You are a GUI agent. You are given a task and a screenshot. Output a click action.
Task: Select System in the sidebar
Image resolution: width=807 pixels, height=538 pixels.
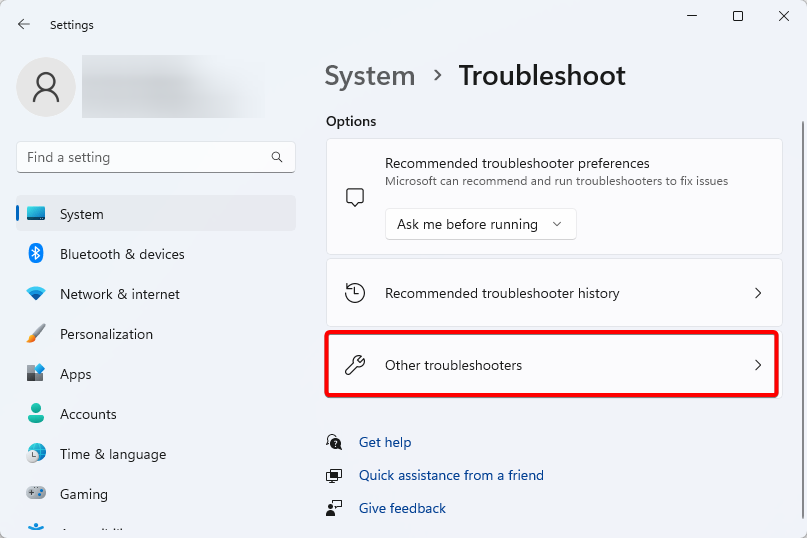pyautogui.click(x=81, y=214)
